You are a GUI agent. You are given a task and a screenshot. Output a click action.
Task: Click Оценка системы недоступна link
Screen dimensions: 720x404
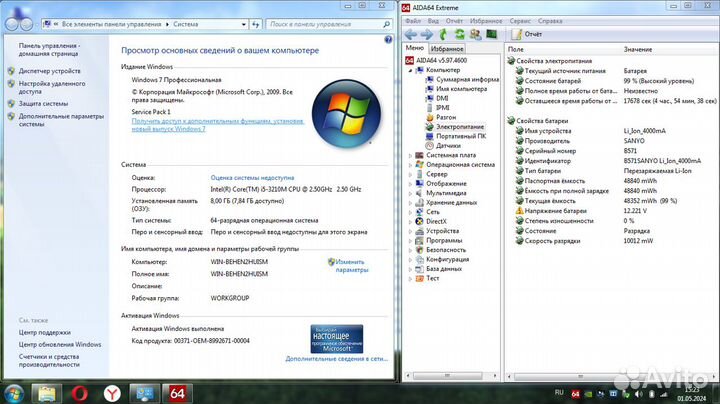point(252,178)
